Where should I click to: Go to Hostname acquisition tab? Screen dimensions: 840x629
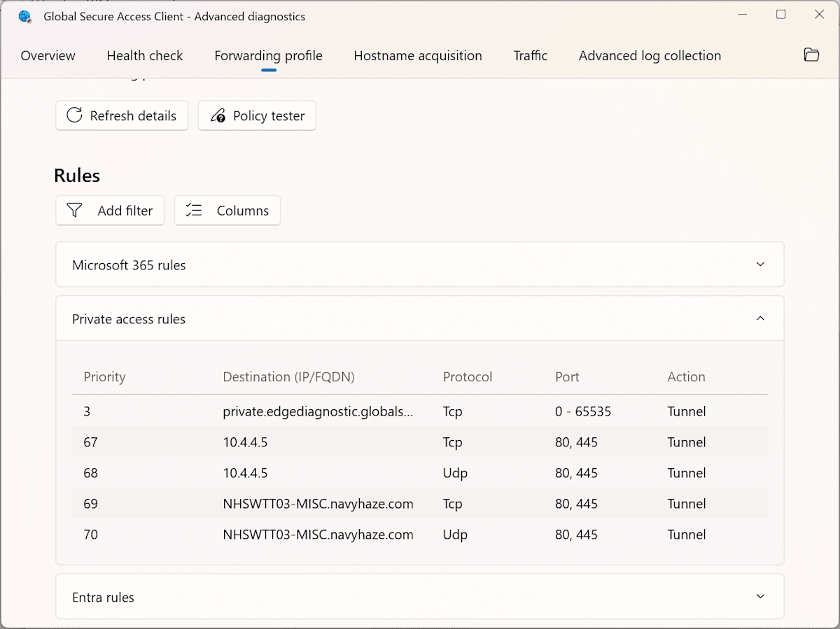[418, 56]
